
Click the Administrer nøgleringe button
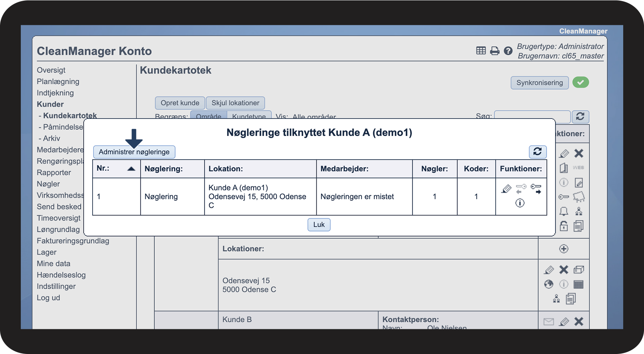[x=134, y=152]
